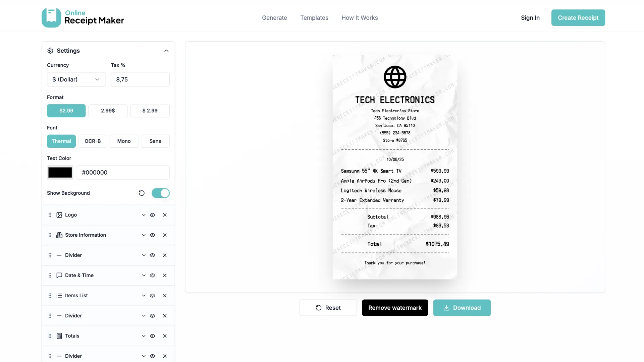The height and width of the screenshot is (362, 644).
Task: Click the reset icon beside Show Background
Action: pyautogui.click(x=142, y=193)
